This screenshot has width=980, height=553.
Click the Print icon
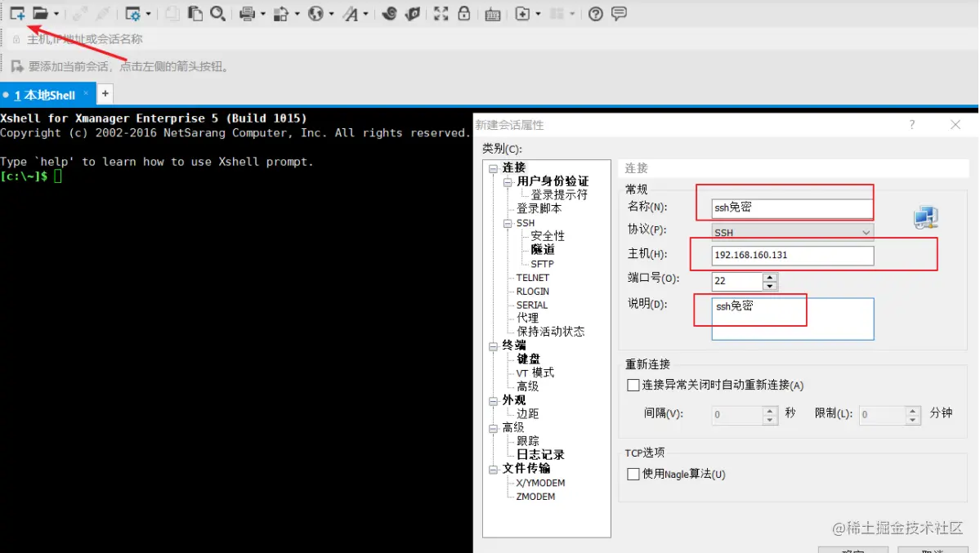(248, 14)
